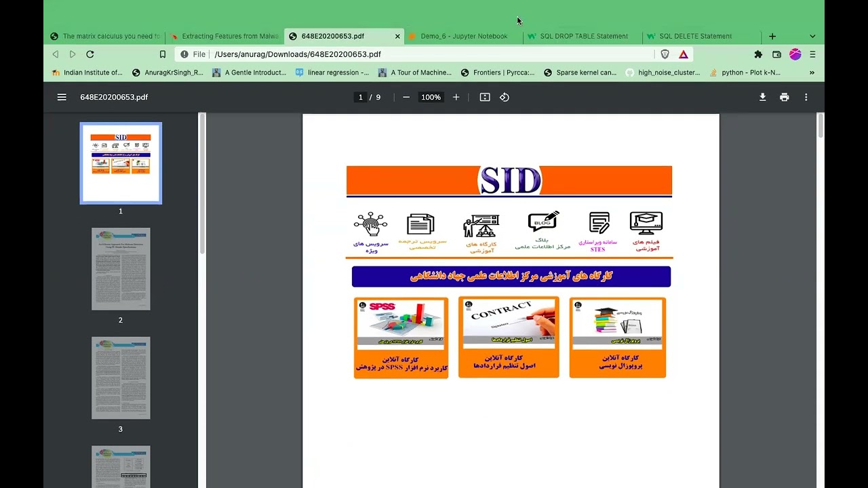The width and height of the screenshot is (868, 488).
Task: Bookmark this page icon
Action: [x=162, y=54]
